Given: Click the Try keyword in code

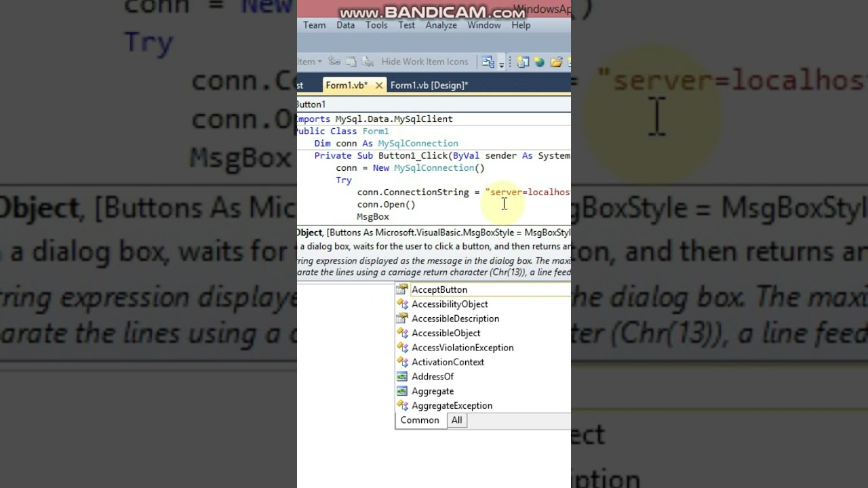Looking at the screenshot, I should pyautogui.click(x=344, y=180).
